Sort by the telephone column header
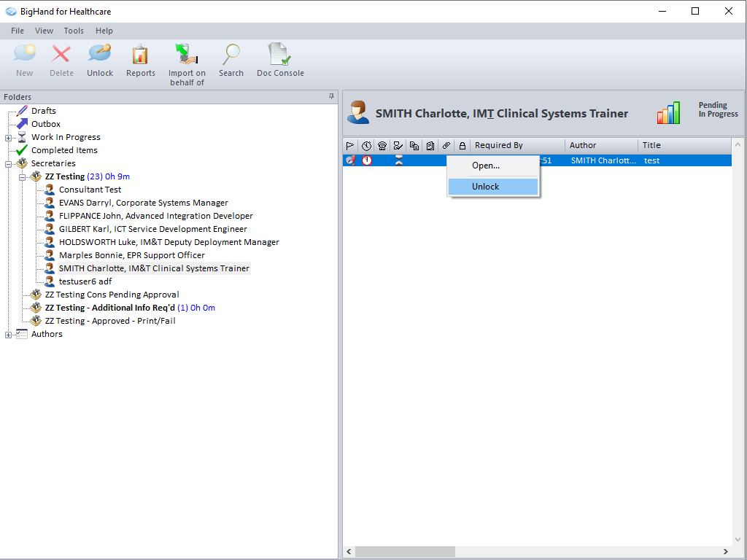The image size is (747, 560). (x=382, y=146)
